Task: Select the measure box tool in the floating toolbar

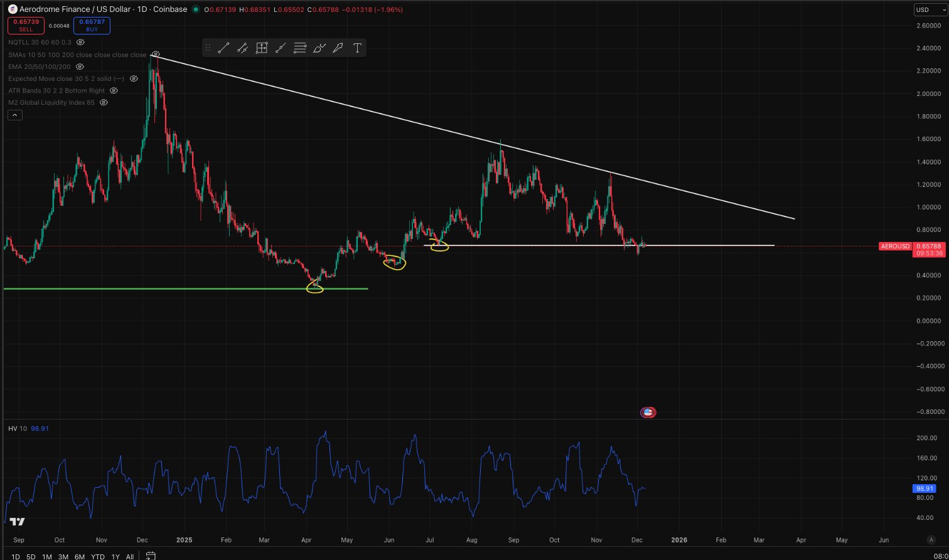Action: (262, 48)
